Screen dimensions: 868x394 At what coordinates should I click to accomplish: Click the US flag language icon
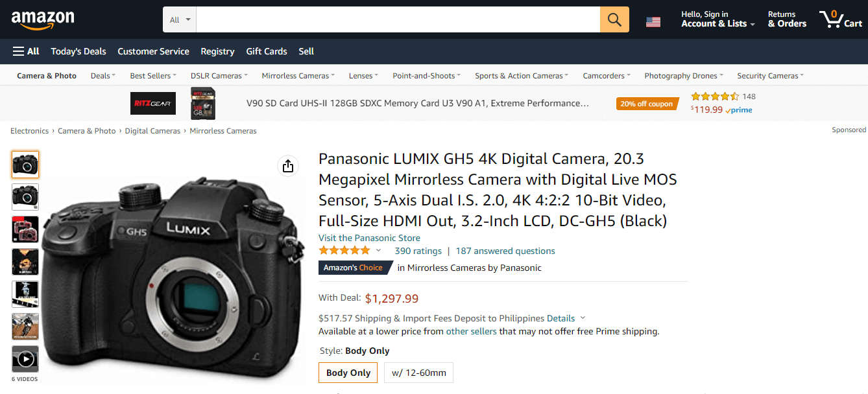653,22
